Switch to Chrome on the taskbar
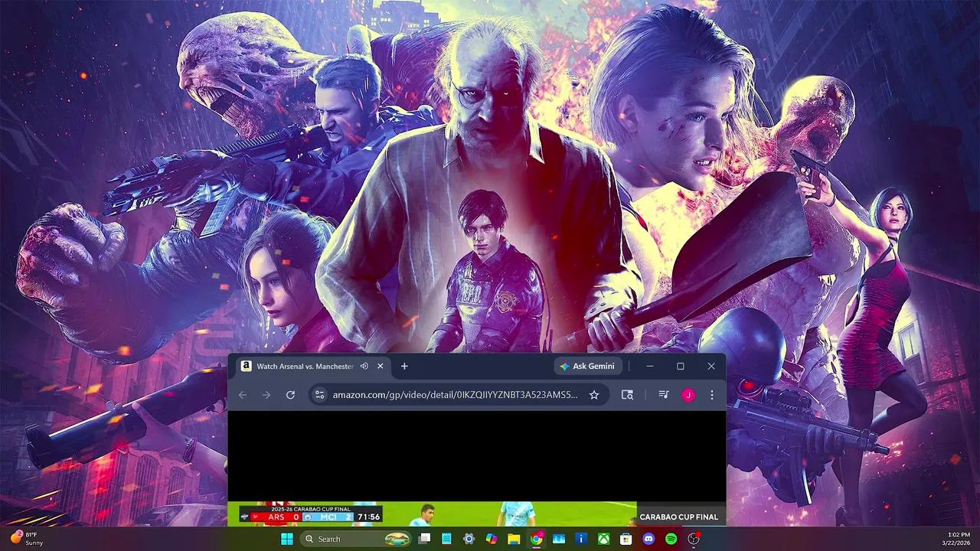Screen dimensions: 980x551 point(537,539)
